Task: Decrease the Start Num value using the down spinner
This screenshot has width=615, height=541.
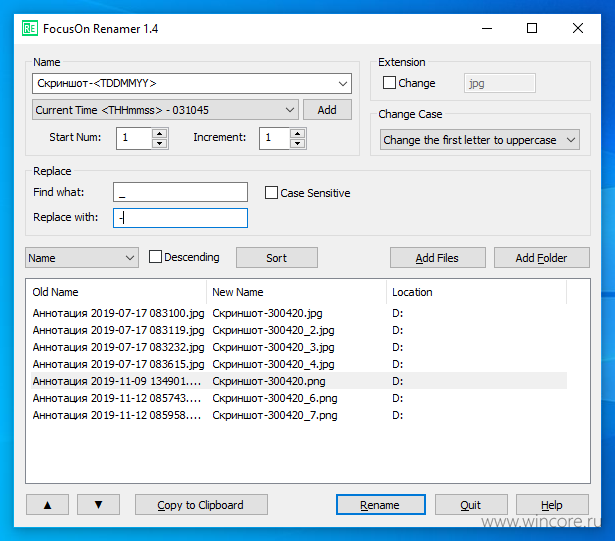Action: point(160,143)
